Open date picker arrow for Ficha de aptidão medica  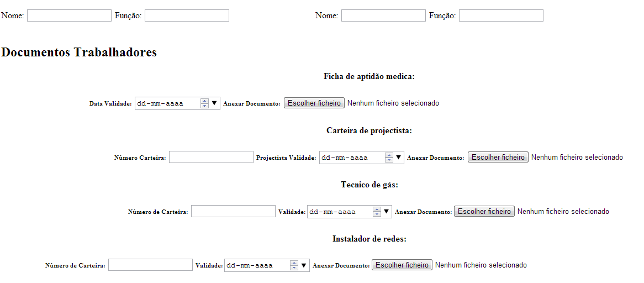click(214, 103)
